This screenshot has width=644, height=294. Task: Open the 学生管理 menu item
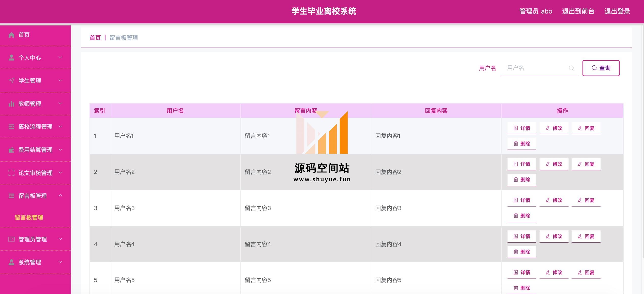[35, 81]
